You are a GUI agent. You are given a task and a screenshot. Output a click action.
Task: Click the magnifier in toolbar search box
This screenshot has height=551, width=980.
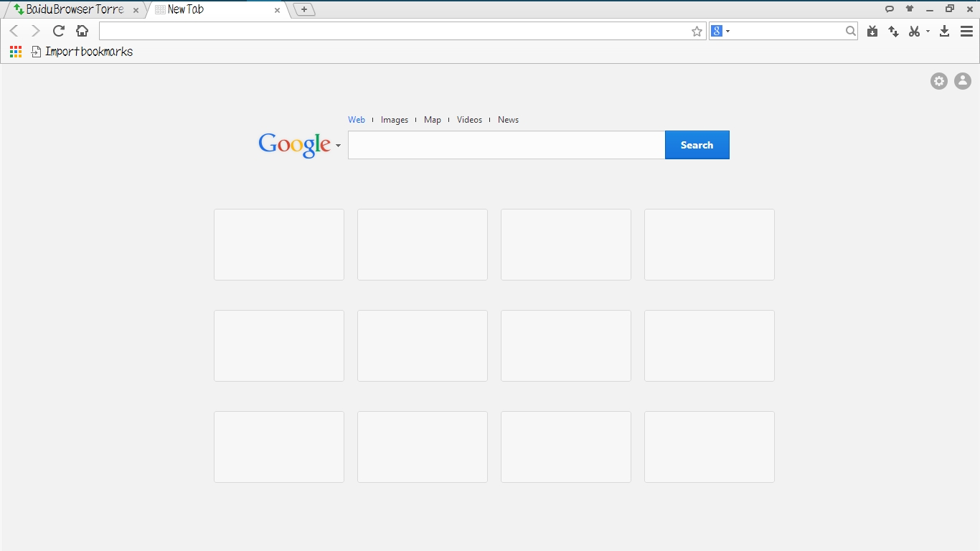pos(850,31)
